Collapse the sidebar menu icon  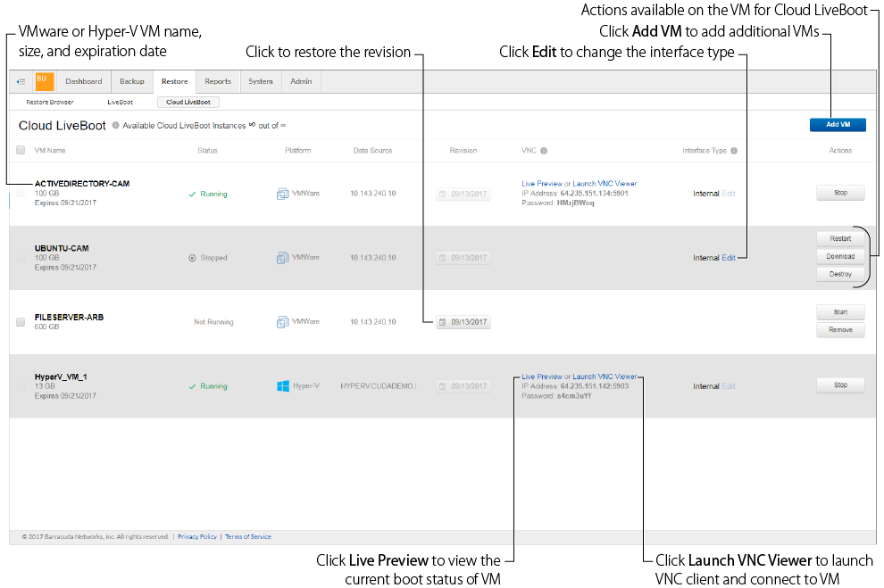pyautogui.click(x=21, y=82)
